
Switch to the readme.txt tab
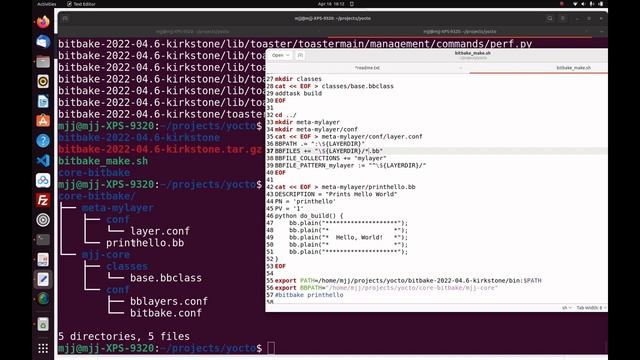pyautogui.click(x=367, y=68)
